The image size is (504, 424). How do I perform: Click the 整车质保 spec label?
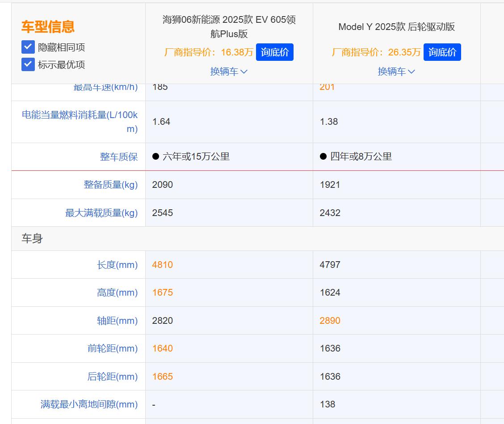click(x=119, y=157)
